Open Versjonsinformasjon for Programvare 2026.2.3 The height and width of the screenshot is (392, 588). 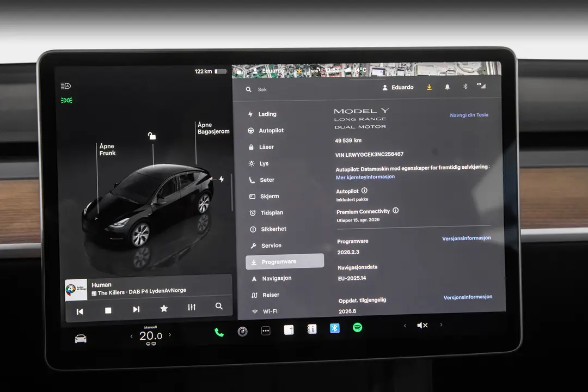pyautogui.click(x=467, y=238)
